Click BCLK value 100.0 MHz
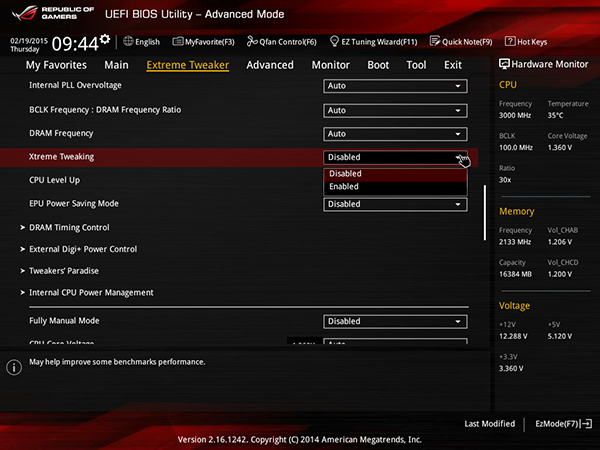 tap(516, 148)
